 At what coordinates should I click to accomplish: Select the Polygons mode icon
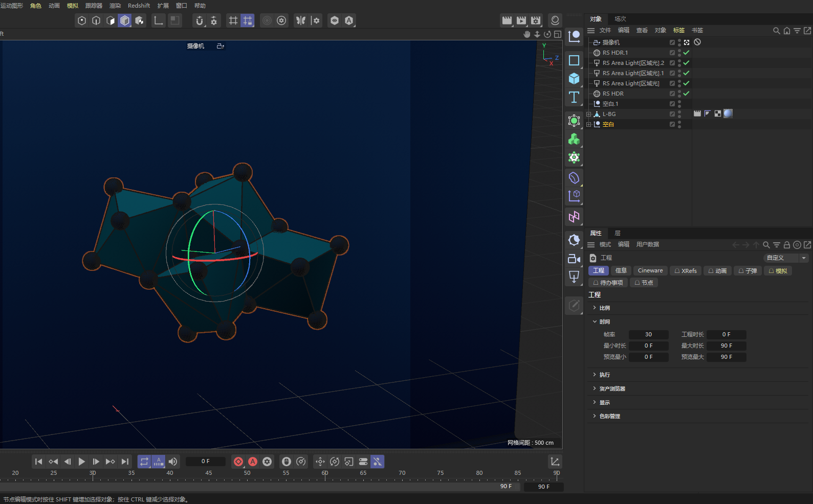(111, 20)
